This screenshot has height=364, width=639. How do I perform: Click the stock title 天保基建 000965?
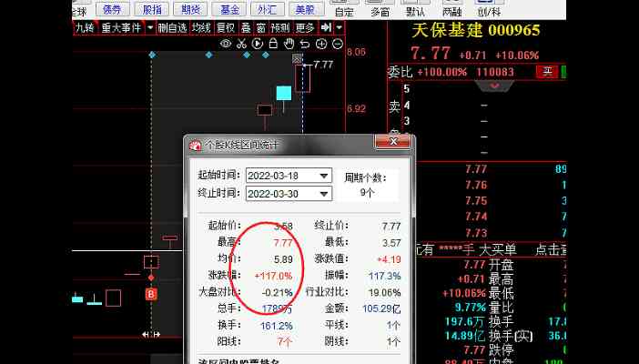[x=475, y=31]
